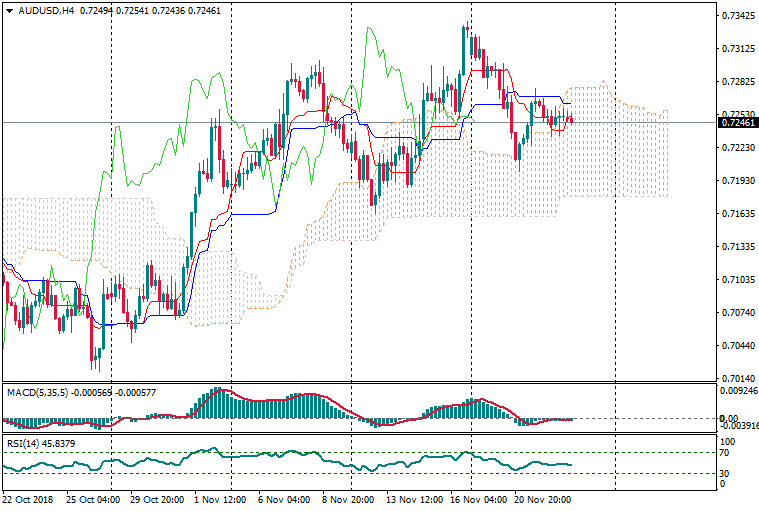Select the 22 Oct 2018 date label
759x511 pixels.
pos(28,498)
